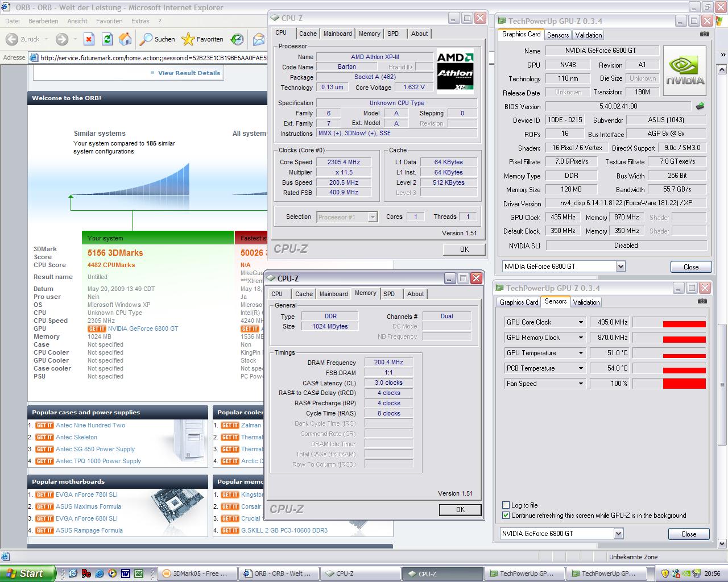728x582 pixels.
Task: Click the GPU Temperature red graph bar
Action: point(684,356)
